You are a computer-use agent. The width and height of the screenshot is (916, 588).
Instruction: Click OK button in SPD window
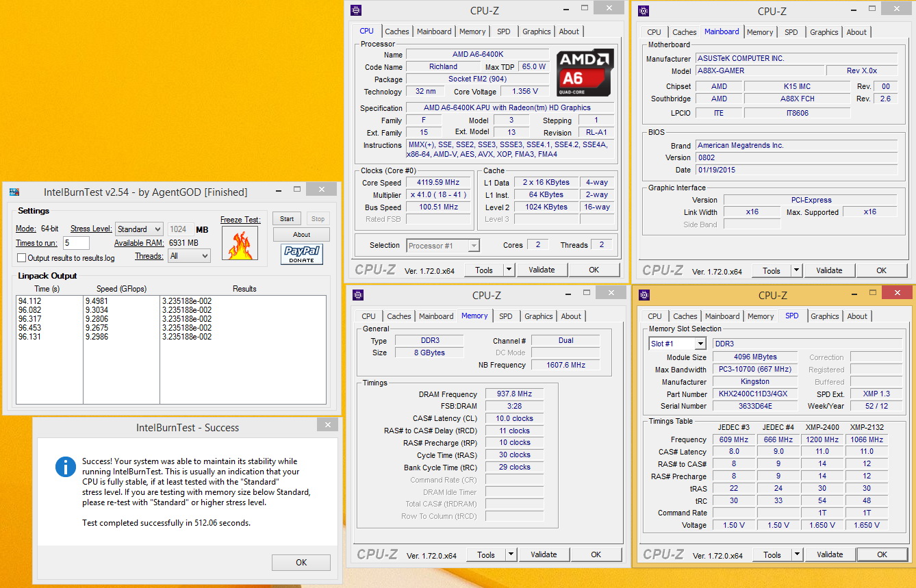click(x=882, y=554)
